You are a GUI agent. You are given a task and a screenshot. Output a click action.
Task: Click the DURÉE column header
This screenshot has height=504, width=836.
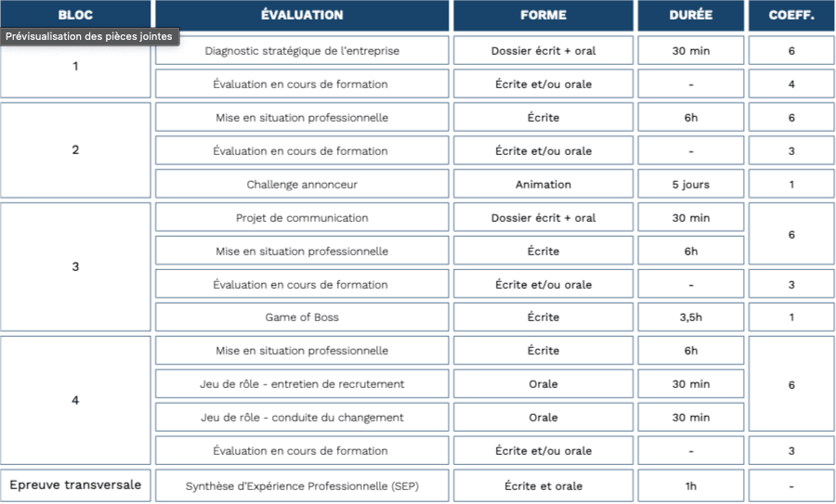click(x=690, y=16)
